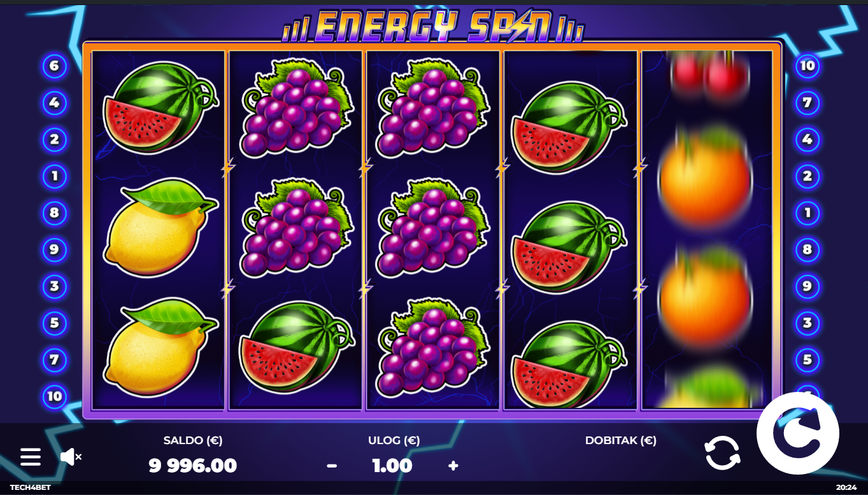Increase the bet with the plus button
The image size is (868, 495).
[x=453, y=466]
